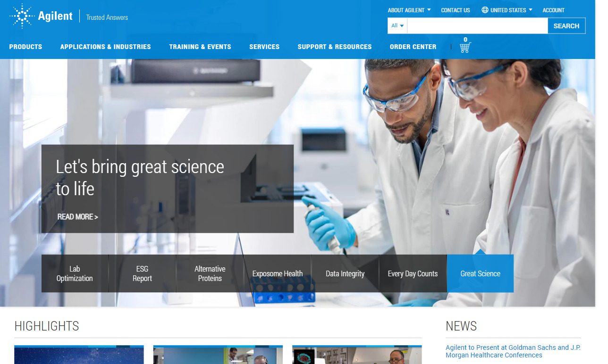Expand the About Agilent dropdown
Viewport: 608px width, 364px height.
tap(409, 10)
